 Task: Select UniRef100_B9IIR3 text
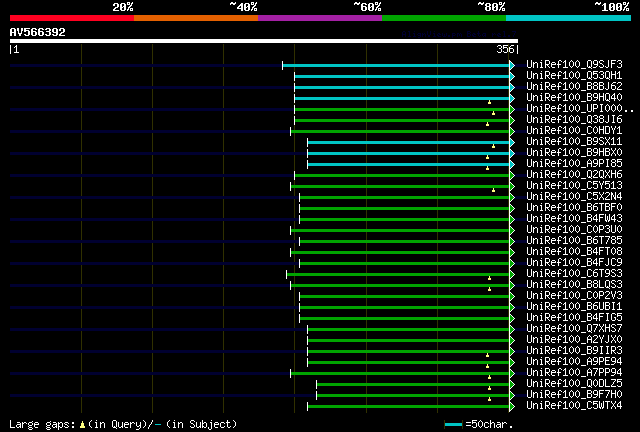coord(574,351)
